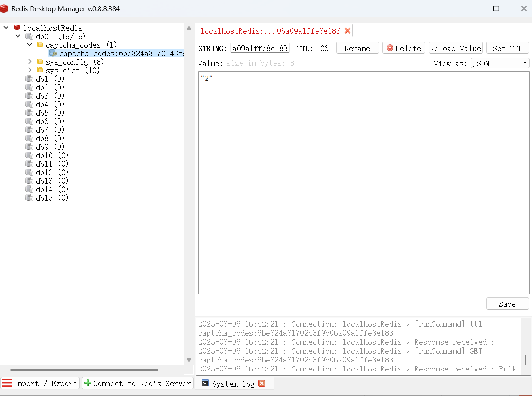Click the db1 database icon
Image resolution: width=532 pixels, height=396 pixels.
(x=30, y=78)
